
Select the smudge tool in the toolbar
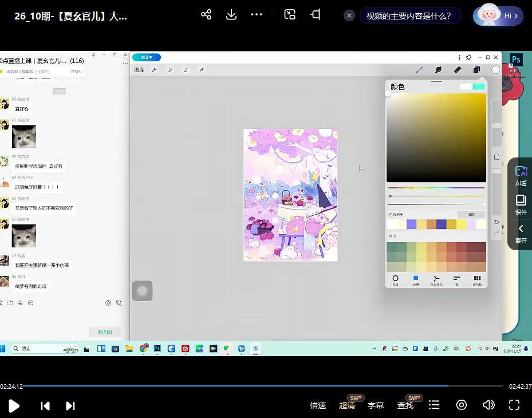[438, 70]
